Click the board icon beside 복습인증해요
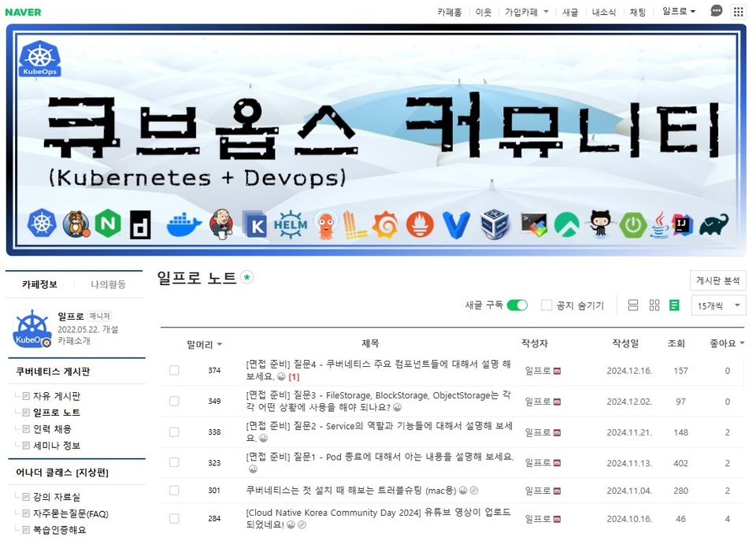The image size is (756, 541). pos(26,530)
